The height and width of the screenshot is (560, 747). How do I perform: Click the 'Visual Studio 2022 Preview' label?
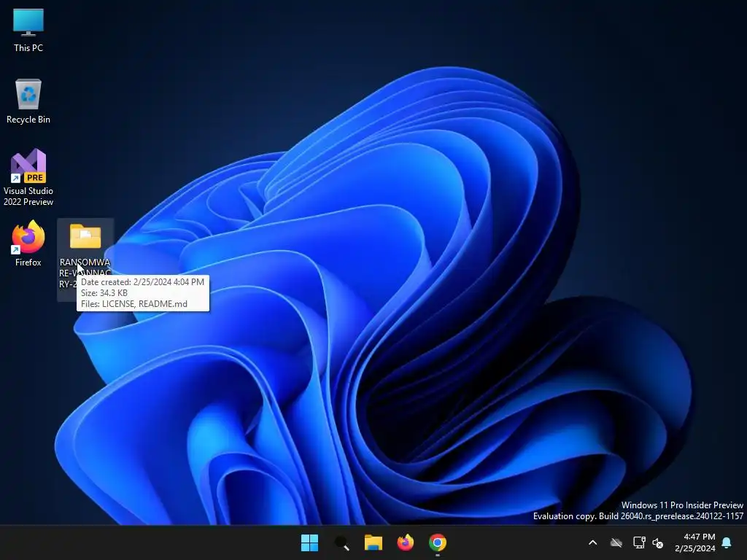point(28,196)
